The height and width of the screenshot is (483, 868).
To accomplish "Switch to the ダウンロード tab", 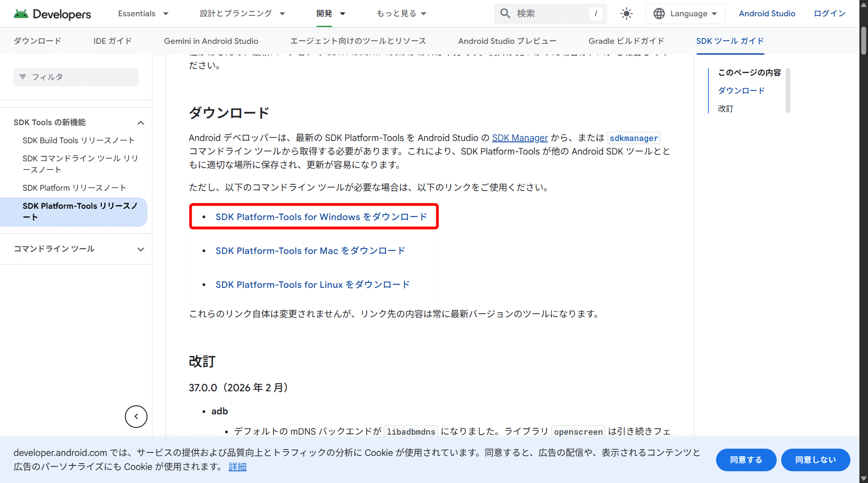I will [38, 41].
